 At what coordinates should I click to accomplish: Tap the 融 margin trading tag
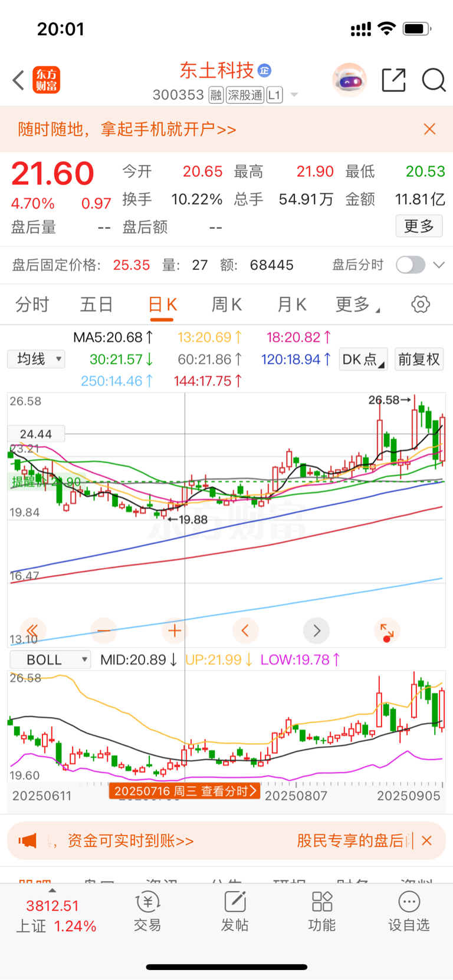pos(216,95)
